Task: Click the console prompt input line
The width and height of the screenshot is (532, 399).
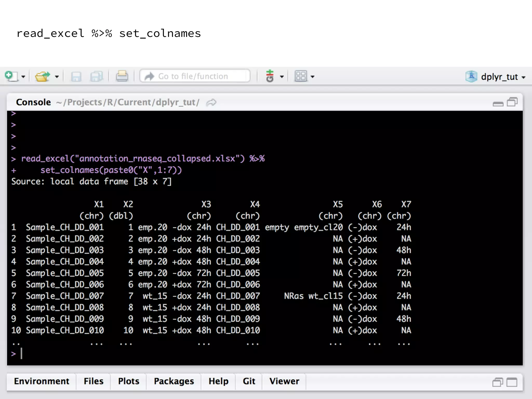Action: pyautogui.click(x=265, y=354)
